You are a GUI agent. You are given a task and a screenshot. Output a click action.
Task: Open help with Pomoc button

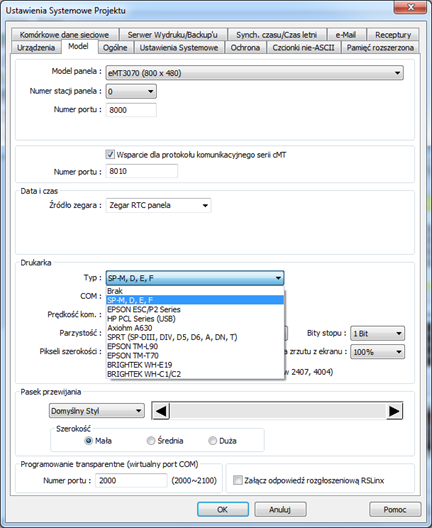(395, 509)
